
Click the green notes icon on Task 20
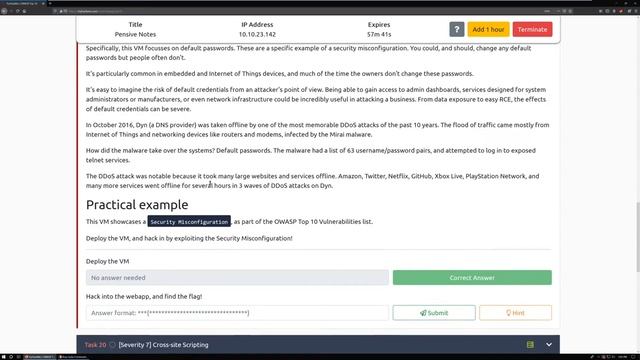(x=530, y=344)
